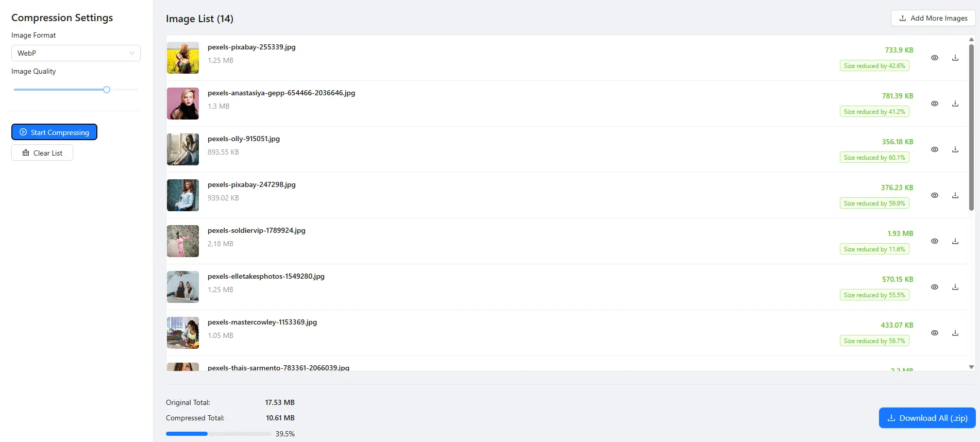This screenshot has width=980, height=442.
Task: Click the pexels-anastasiya-gepp portrait thumbnail
Action: (183, 104)
